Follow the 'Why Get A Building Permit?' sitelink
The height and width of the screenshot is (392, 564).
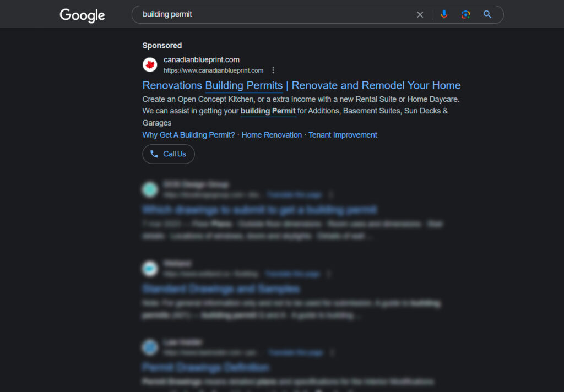(x=188, y=135)
